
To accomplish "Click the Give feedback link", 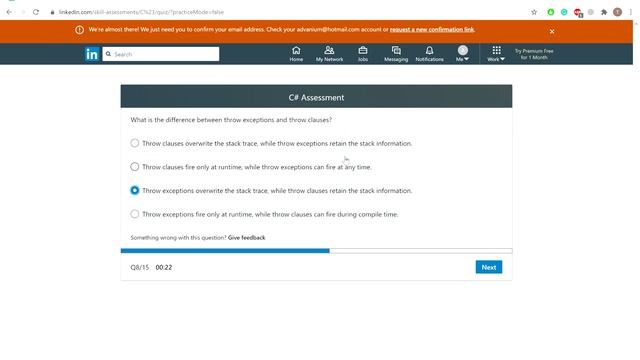I will (247, 238).
